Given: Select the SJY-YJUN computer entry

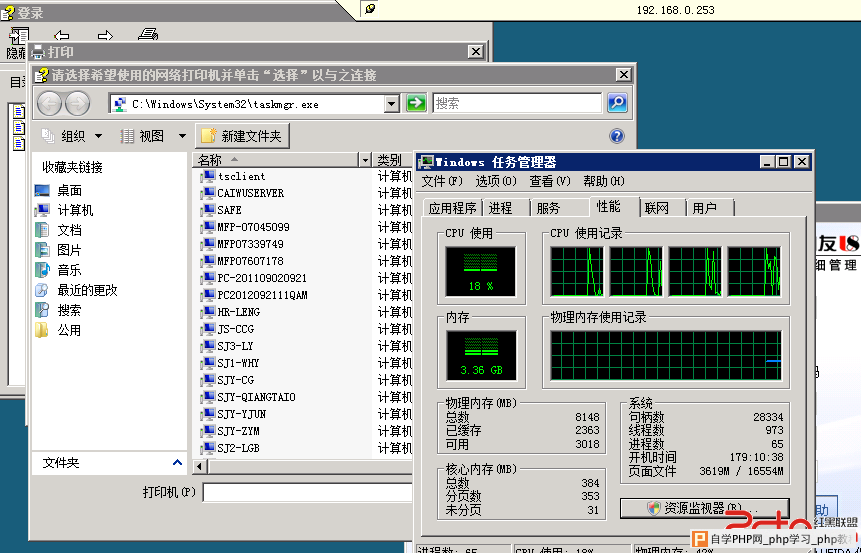Looking at the screenshot, I should (233, 415).
